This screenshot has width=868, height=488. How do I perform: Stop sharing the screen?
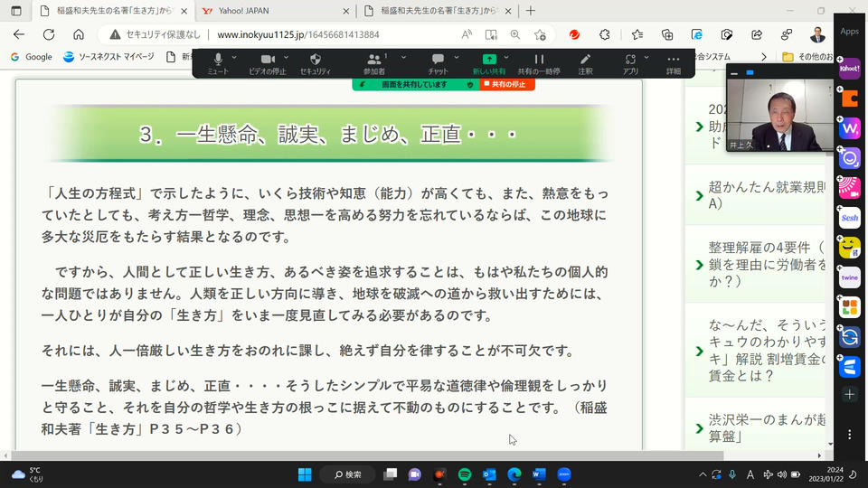(x=507, y=84)
